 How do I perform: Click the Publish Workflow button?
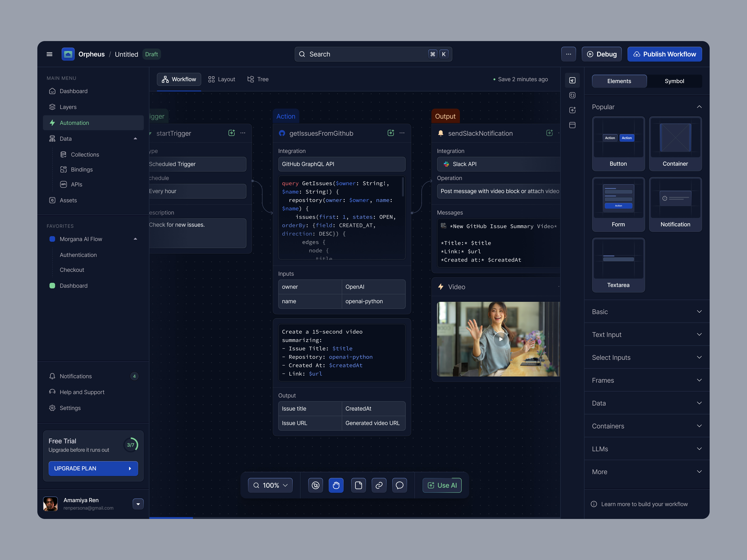pos(665,54)
